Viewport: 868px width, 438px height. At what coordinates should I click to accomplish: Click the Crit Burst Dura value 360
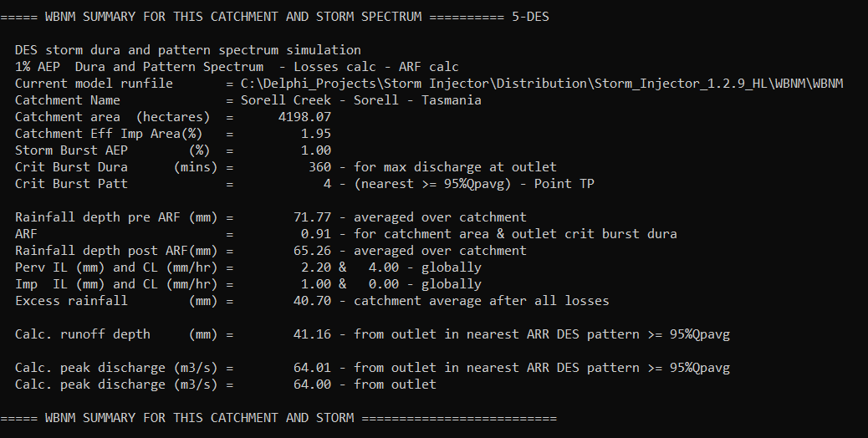pyautogui.click(x=319, y=167)
